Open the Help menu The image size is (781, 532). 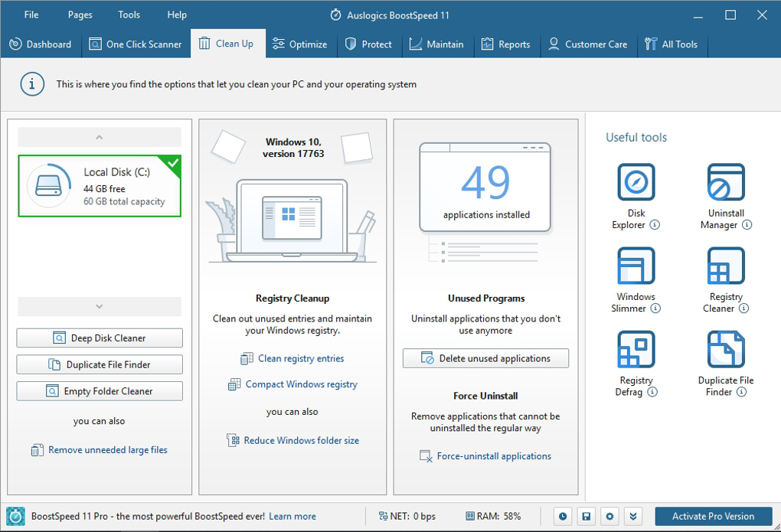177,15
